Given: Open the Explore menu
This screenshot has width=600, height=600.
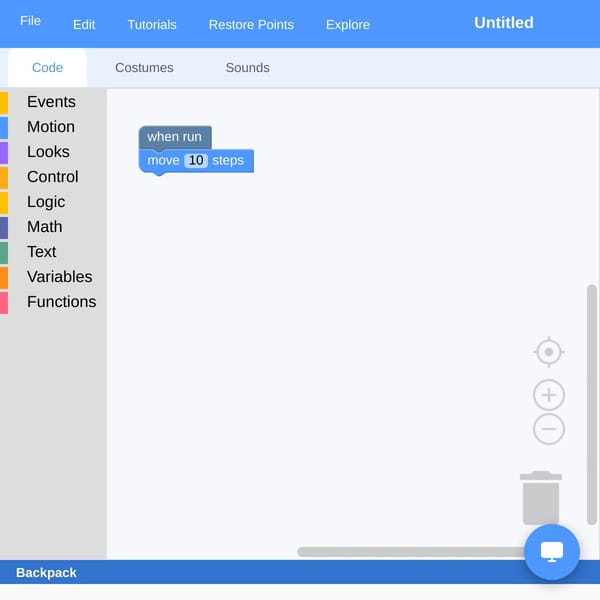Looking at the screenshot, I should pos(348,24).
